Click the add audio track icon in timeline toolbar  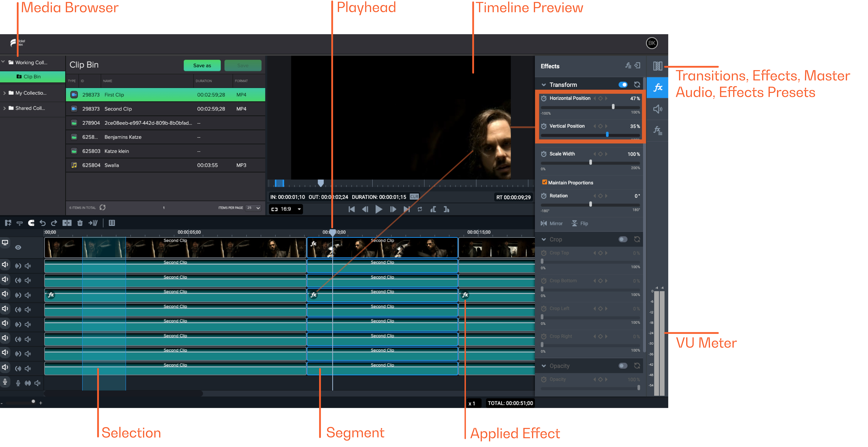coord(20,223)
